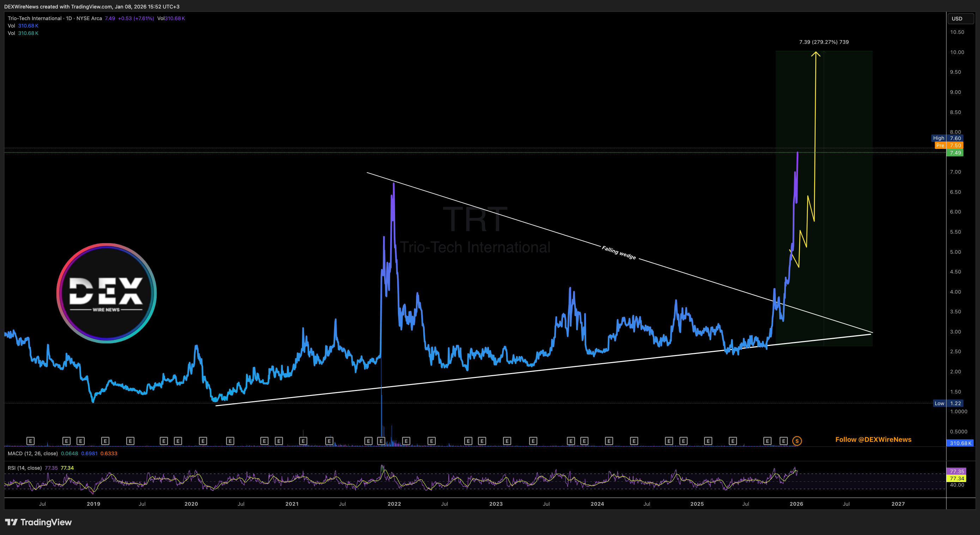Click the MACD (12, 26, close) indicator legend
This screenshot has height=535, width=980.
click(x=33, y=453)
